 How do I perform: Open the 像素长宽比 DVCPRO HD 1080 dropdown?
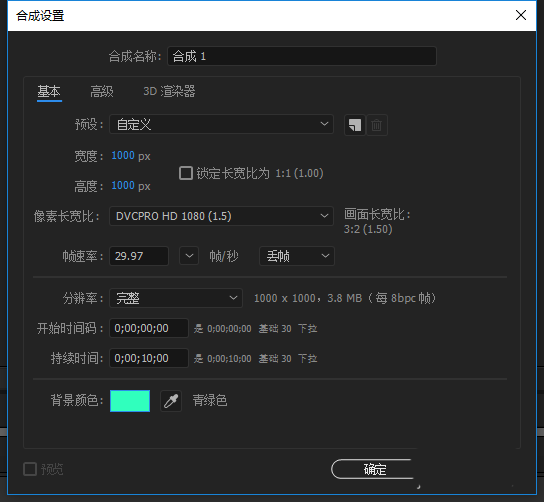click(221, 216)
